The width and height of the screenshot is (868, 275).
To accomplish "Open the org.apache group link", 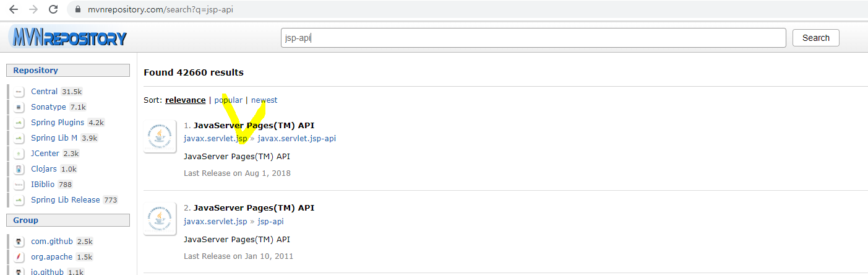I will coord(52,257).
